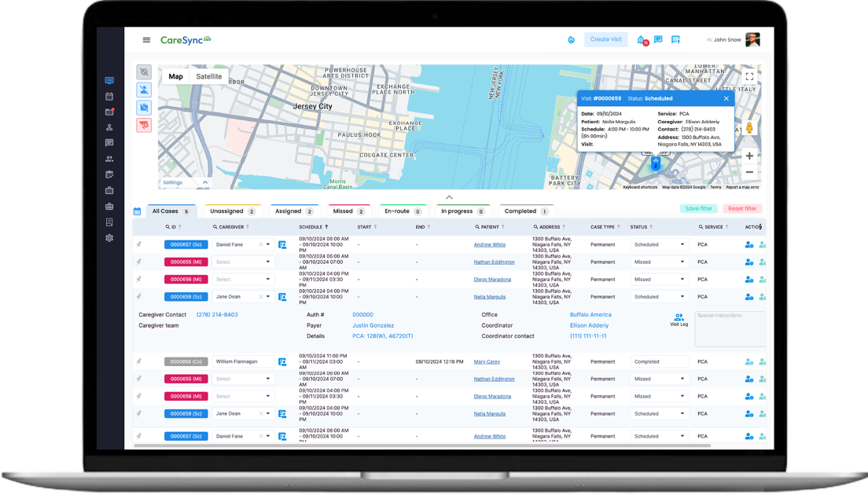Click the calendar icon left of All Cases tab
This screenshot has height=495, width=868.
(x=137, y=211)
